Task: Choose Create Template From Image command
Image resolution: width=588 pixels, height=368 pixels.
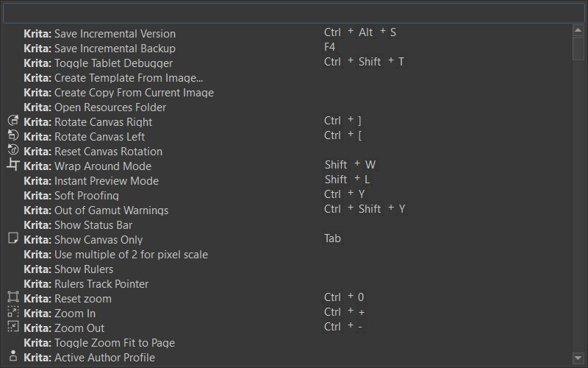Action: [x=129, y=78]
